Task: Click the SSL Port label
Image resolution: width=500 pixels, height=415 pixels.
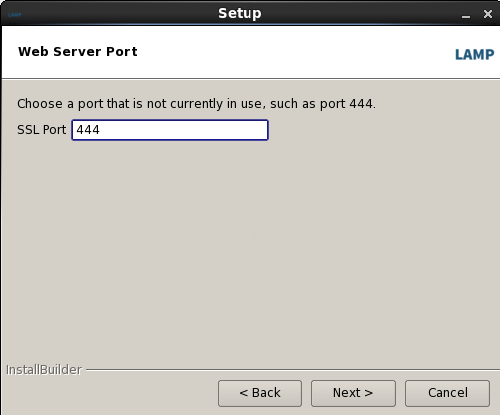Action: click(42, 130)
